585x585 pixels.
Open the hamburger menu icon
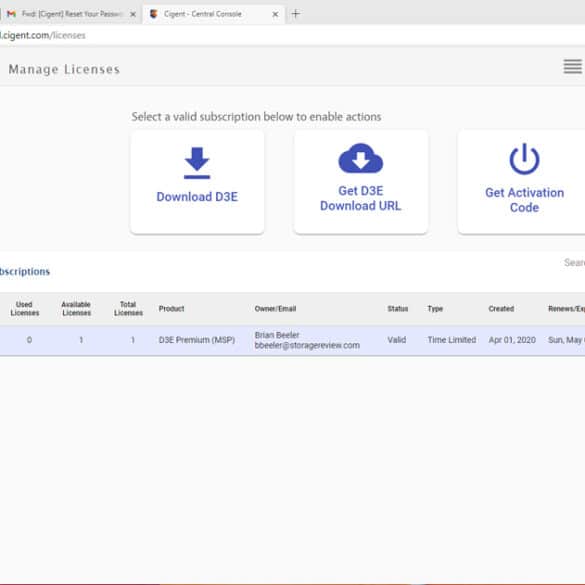tap(573, 66)
